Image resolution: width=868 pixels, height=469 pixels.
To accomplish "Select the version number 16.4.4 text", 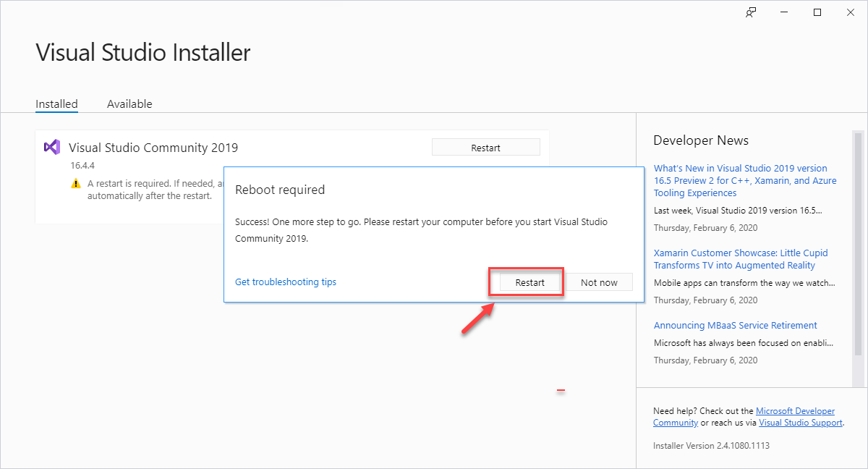I will click(84, 166).
